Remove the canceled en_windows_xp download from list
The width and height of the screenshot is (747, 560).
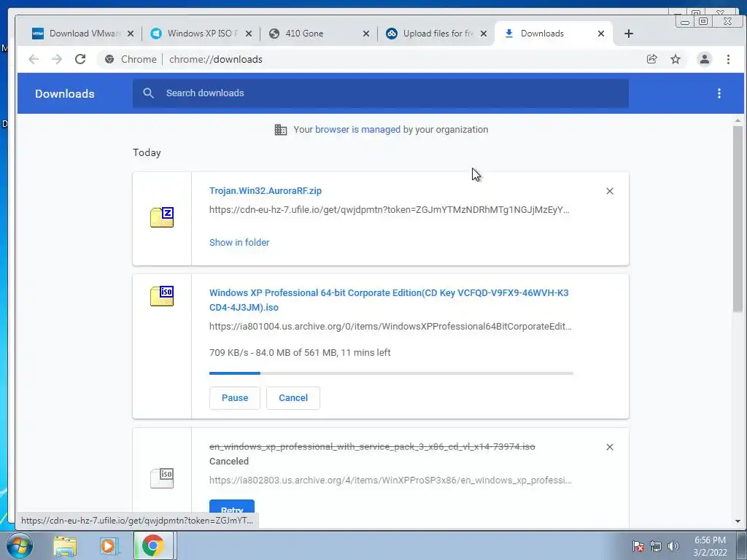(x=609, y=447)
